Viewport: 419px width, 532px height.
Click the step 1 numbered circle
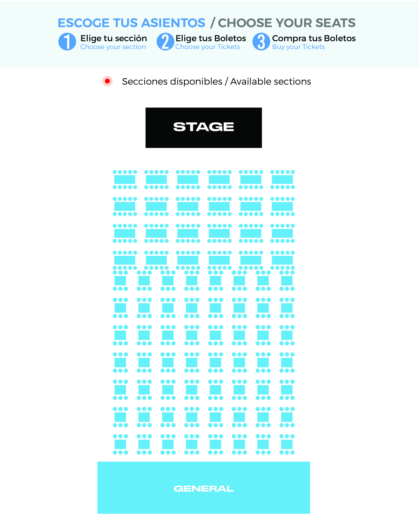[x=67, y=42]
